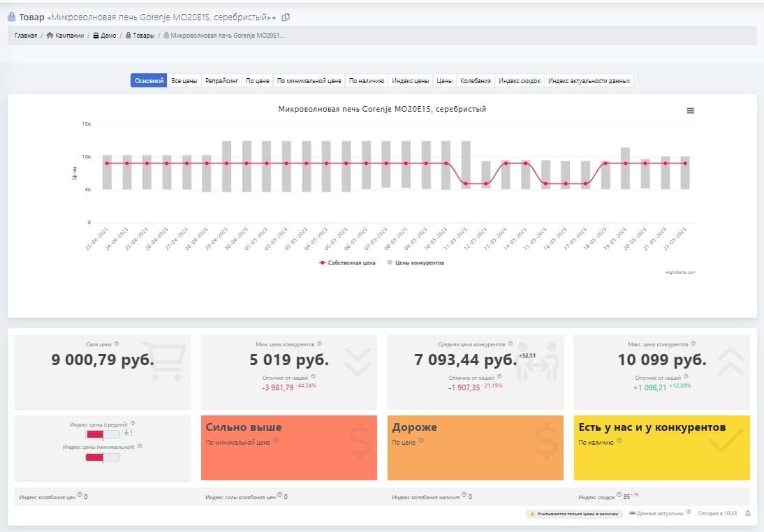Select the 'По минимальной цене' tab
The image size is (764, 532).
click(309, 81)
